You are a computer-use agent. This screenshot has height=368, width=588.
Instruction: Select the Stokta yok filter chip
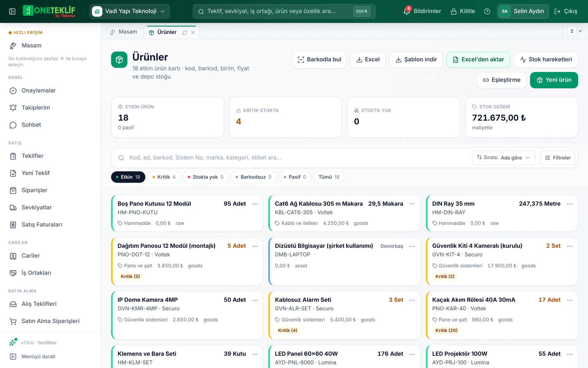(205, 177)
